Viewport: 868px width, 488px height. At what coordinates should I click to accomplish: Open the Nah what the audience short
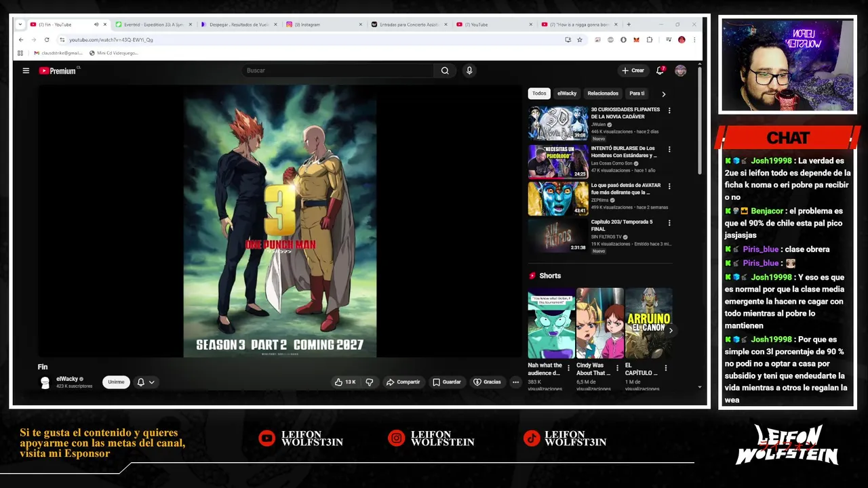[x=551, y=323]
